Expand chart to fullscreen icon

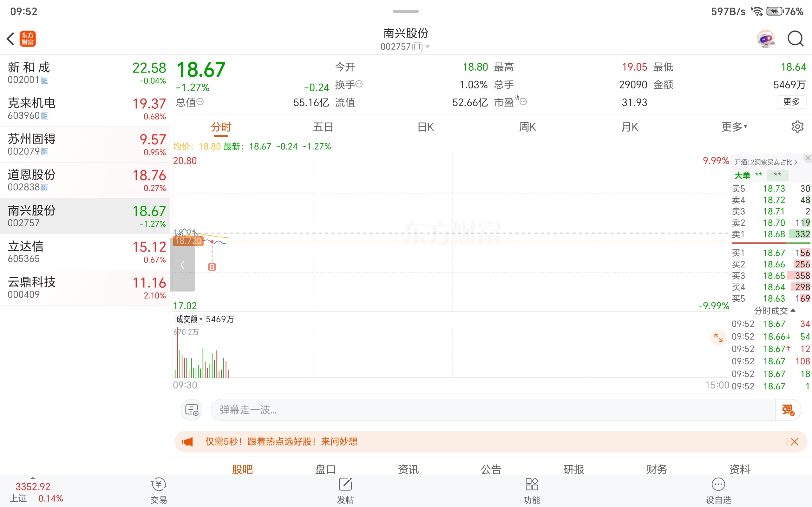click(718, 338)
